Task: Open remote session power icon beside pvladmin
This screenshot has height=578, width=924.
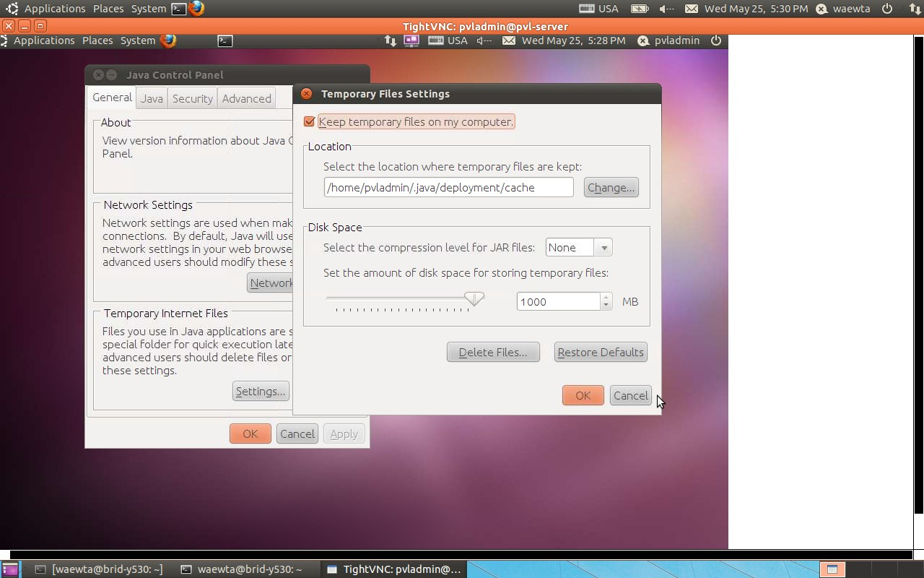Action: [x=716, y=40]
